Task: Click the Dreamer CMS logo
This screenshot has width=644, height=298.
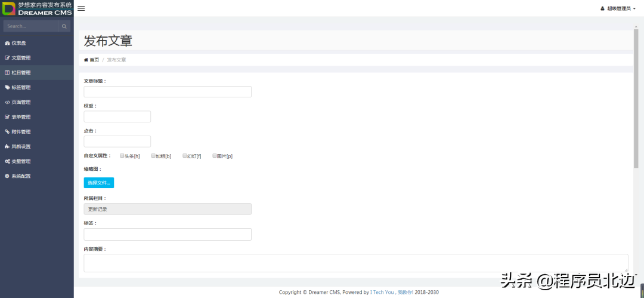Action: pyautogui.click(x=37, y=8)
